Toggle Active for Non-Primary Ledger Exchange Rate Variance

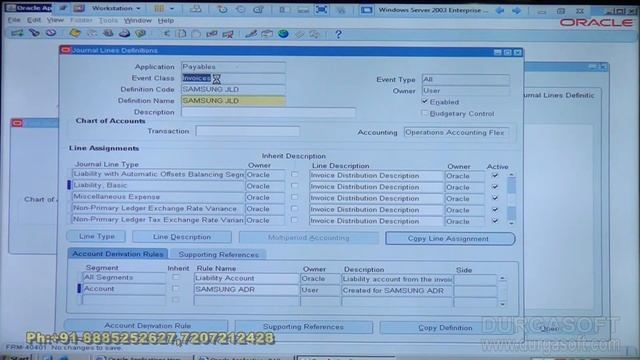pos(495,209)
